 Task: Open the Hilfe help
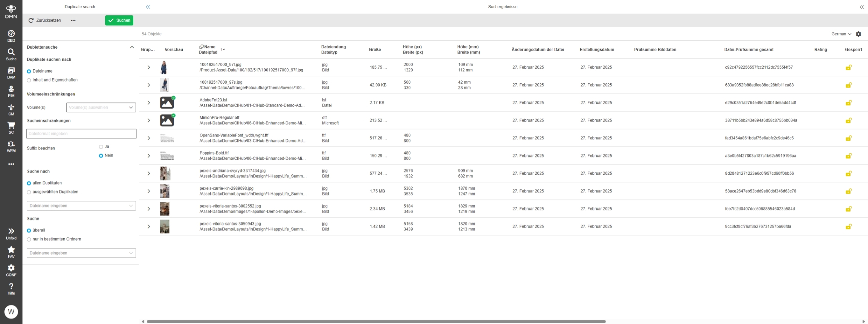pos(11,289)
